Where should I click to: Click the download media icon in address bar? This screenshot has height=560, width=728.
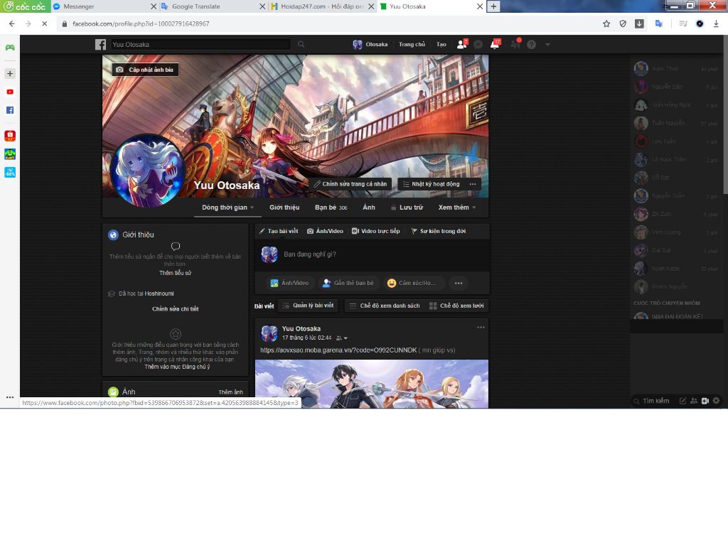(x=639, y=23)
